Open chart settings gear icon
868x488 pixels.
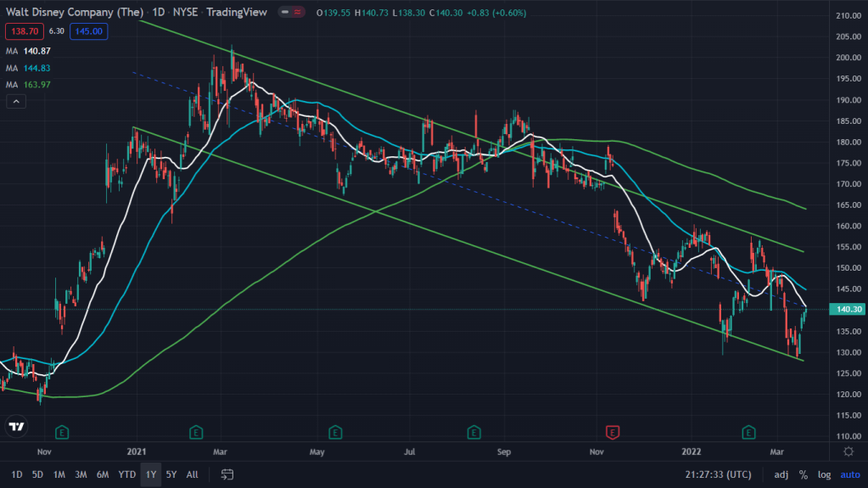[848, 451]
